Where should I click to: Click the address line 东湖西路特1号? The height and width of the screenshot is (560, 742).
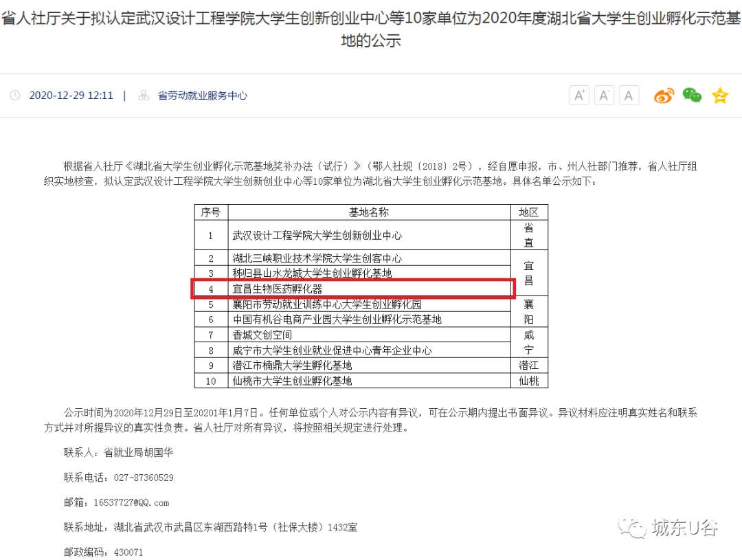coord(235,527)
